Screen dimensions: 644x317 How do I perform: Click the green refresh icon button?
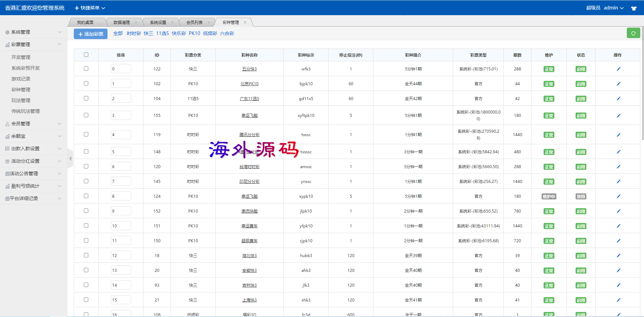[x=633, y=33]
